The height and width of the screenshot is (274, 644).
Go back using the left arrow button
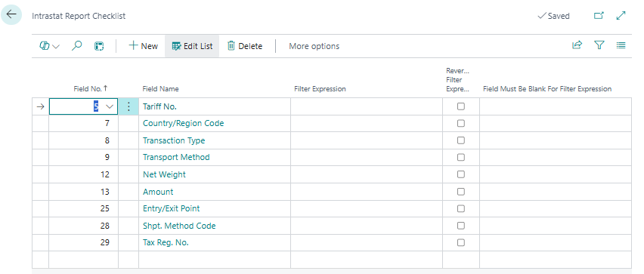click(11, 14)
